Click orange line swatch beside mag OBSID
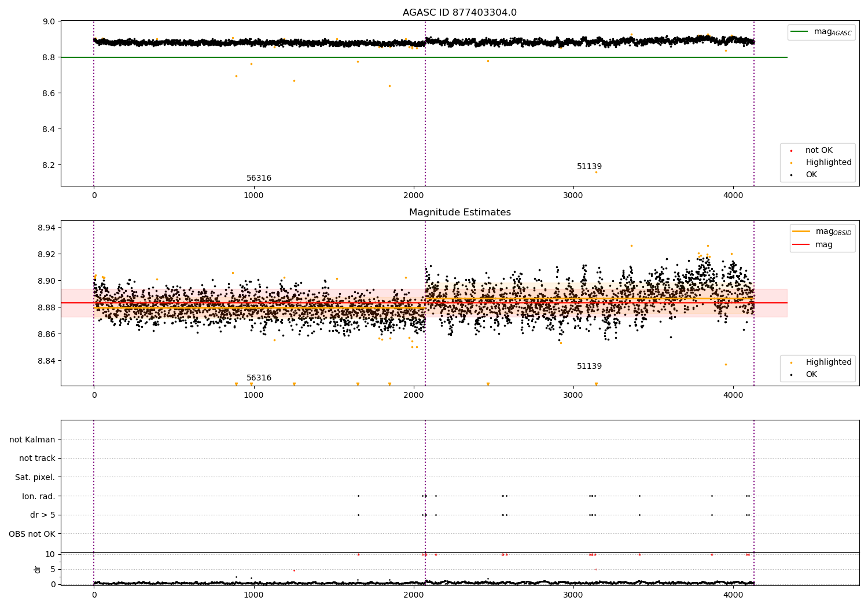Viewport: 868px width, 608px height. [801, 232]
